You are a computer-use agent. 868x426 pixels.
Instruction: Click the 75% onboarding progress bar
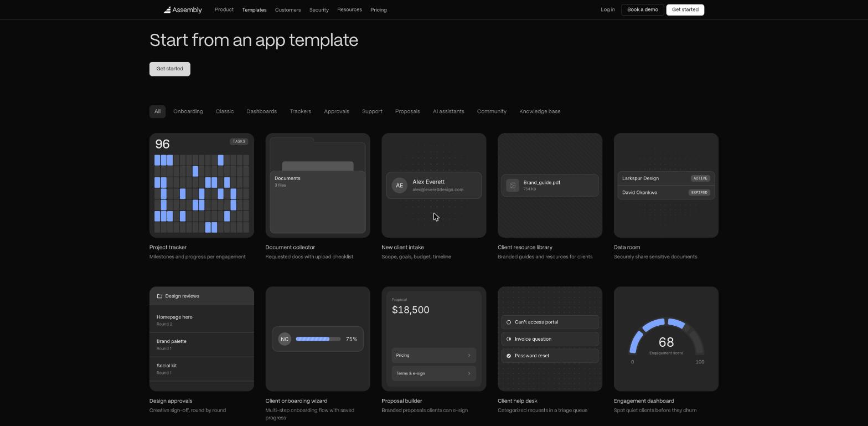pyautogui.click(x=318, y=339)
